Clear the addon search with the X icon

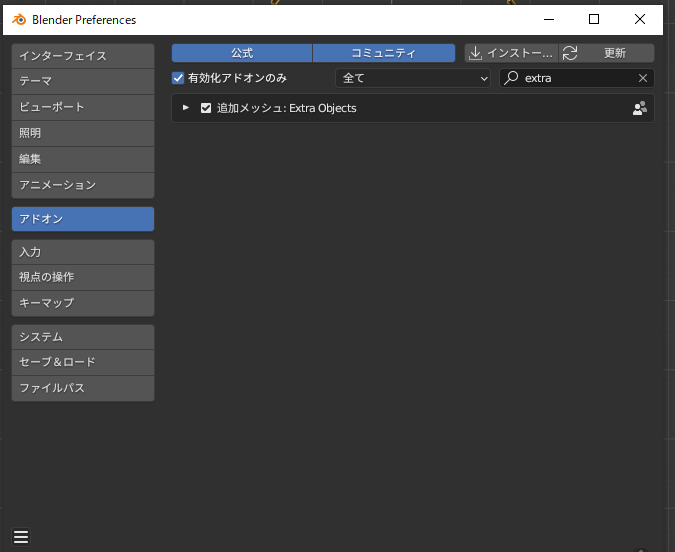643,78
